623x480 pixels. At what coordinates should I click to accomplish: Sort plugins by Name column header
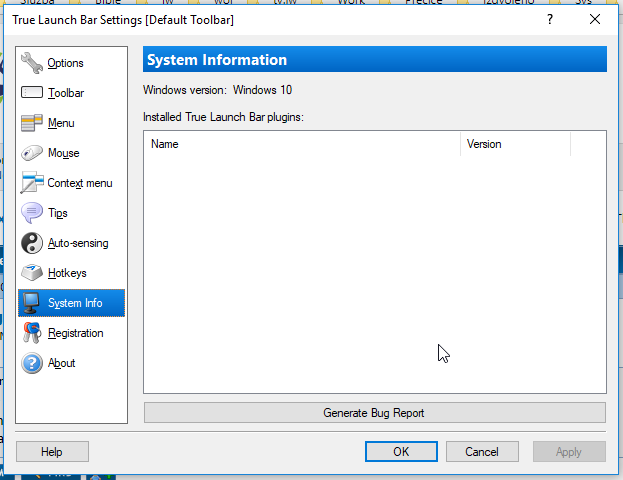point(302,144)
